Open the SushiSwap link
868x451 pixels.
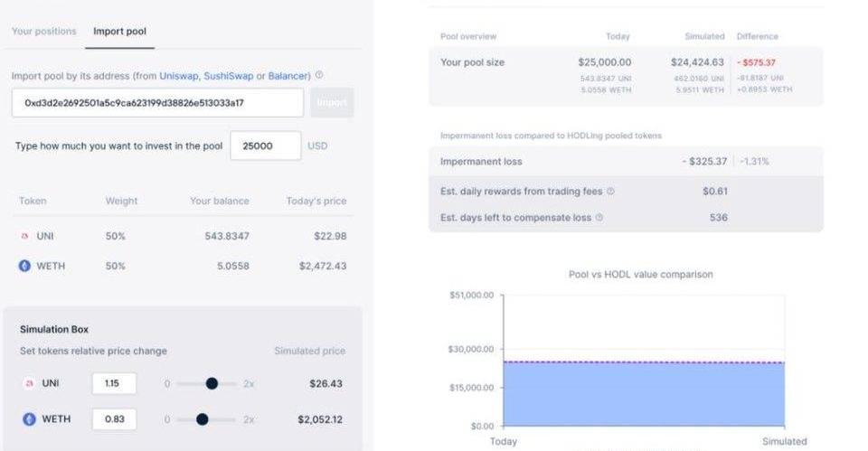coord(228,76)
